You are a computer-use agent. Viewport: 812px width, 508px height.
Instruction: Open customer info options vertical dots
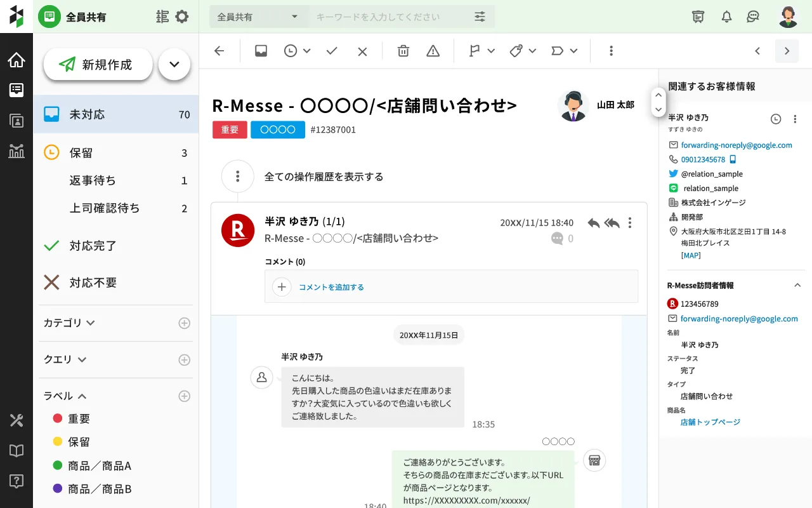pyautogui.click(x=795, y=119)
